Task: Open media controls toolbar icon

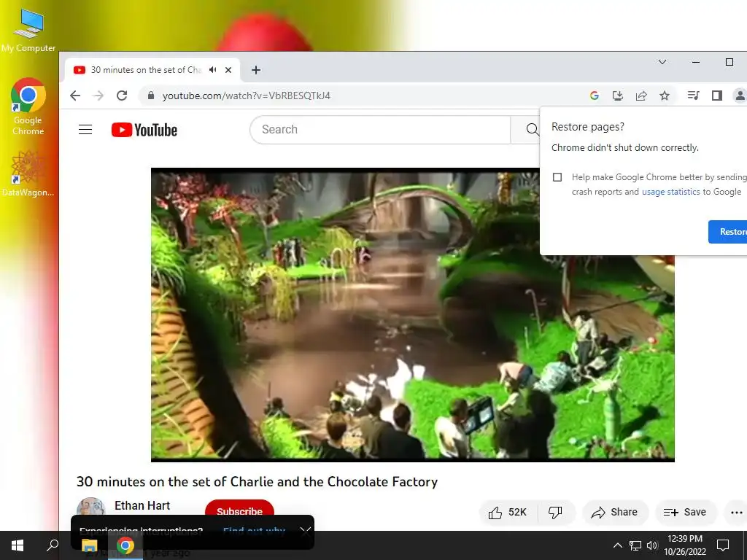Action: pos(693,96)
